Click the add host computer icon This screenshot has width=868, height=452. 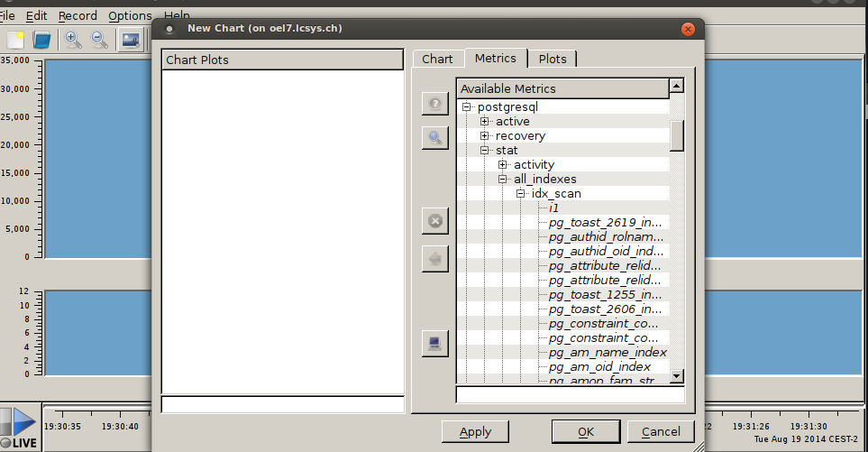434,343
